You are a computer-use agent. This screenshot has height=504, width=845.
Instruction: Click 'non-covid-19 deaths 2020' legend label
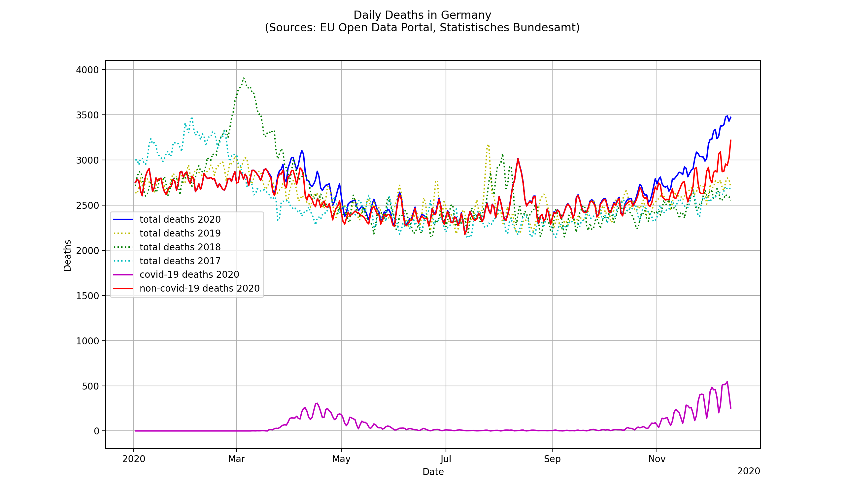pos(199,289)
